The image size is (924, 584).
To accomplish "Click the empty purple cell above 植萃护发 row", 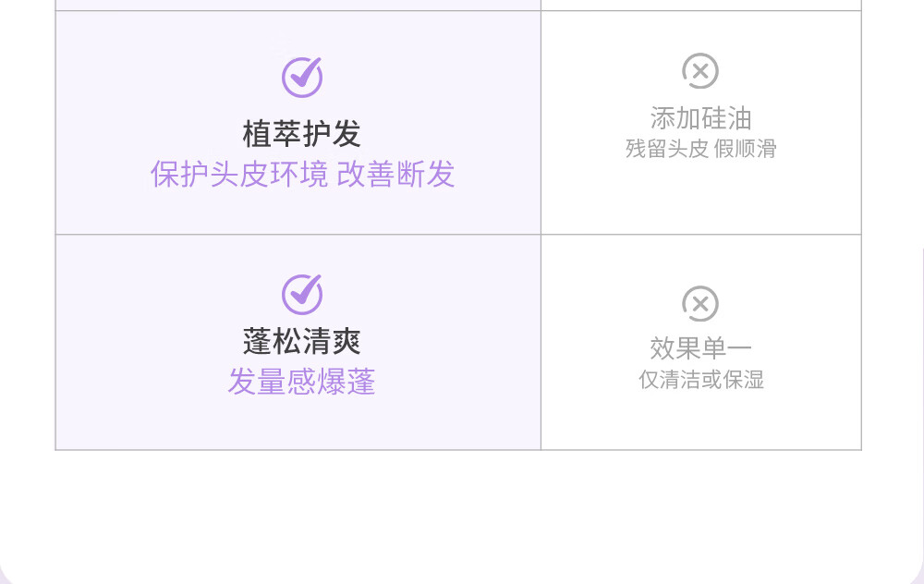I will [298, 5].
